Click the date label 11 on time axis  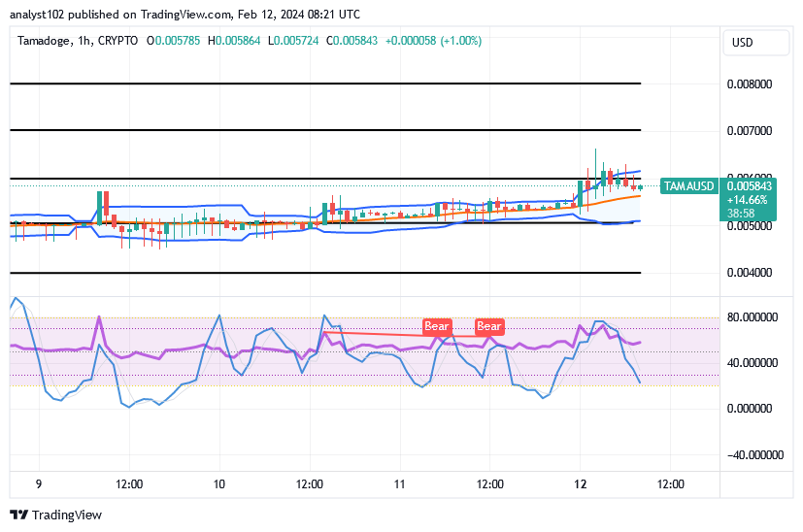[399, 484]
